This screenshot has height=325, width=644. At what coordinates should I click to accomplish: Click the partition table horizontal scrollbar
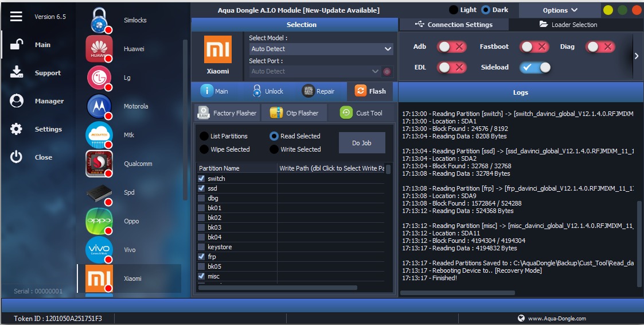[x=277, y=288]
